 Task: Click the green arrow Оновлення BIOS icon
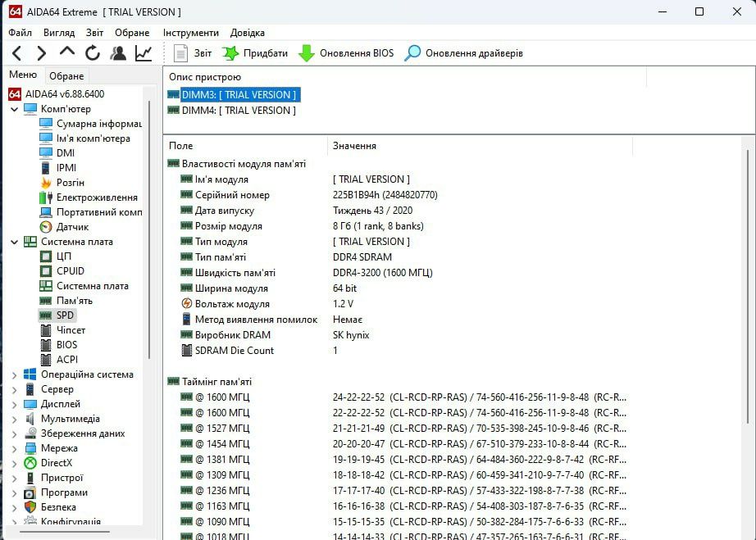click(x=307, y=53)
